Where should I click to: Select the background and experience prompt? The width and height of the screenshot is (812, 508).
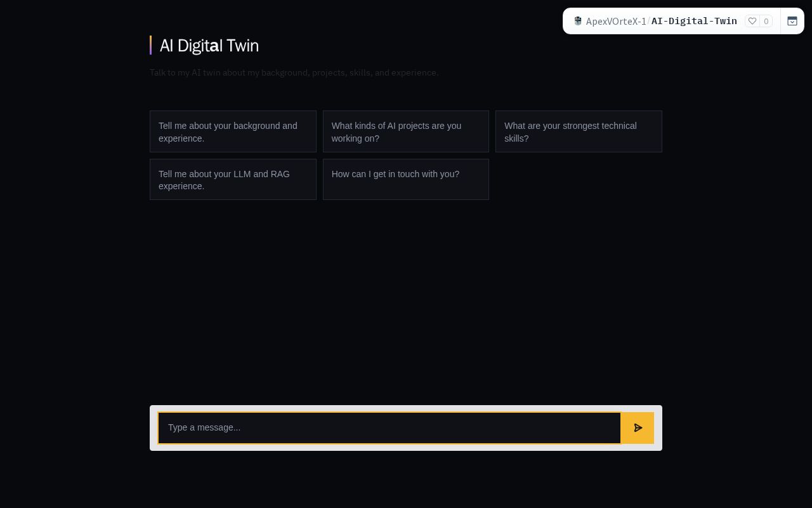point(233,131)
